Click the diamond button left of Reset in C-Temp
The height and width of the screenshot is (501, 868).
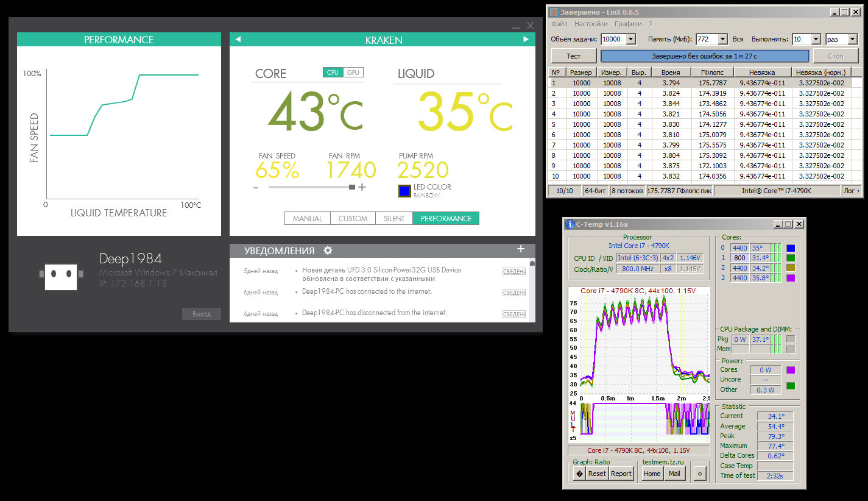click(x=579, y=474)
